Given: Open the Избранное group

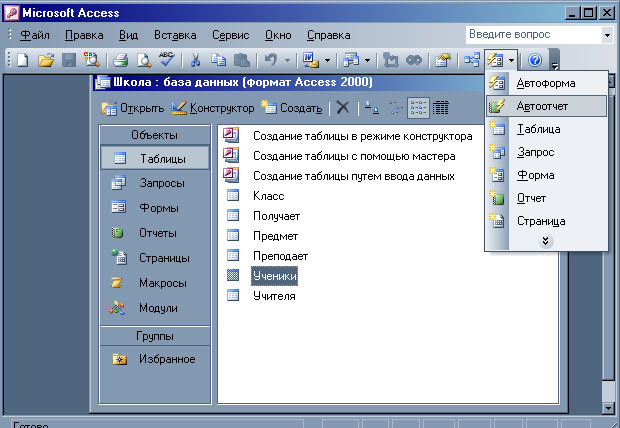Looking at the screenshot, I should pyautogui.click(x=155, y=359).
